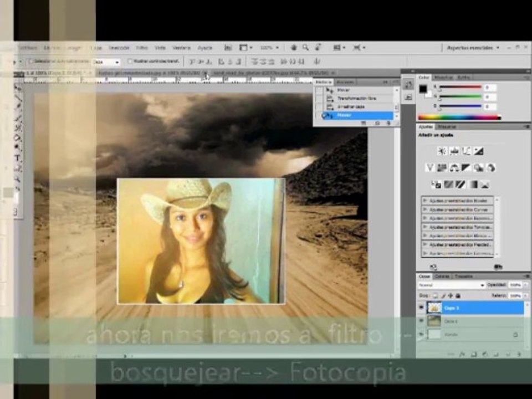Hide the middle road layer

click(x=421, y=321)
